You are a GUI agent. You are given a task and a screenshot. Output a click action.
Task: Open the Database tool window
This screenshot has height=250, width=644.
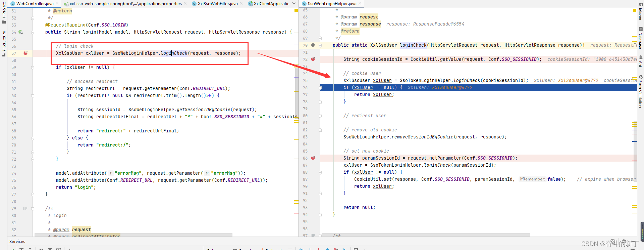(640, 38)
